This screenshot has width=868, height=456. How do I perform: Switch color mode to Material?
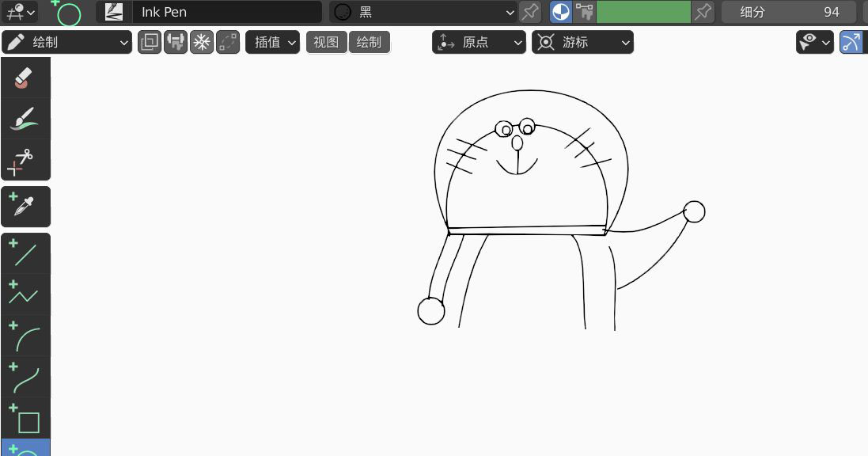561,12
